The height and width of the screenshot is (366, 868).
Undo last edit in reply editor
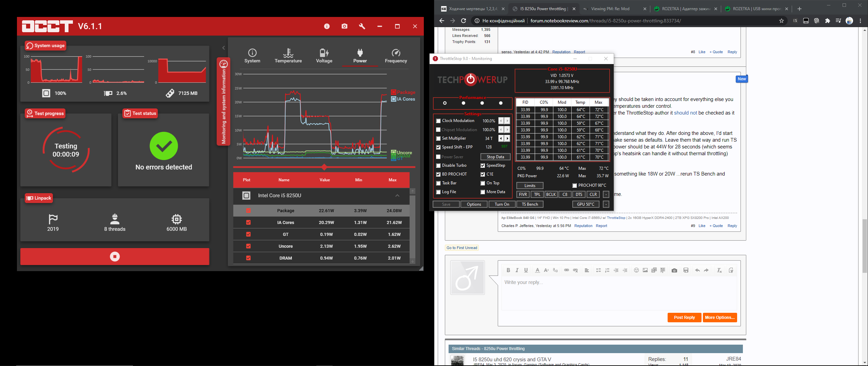coord(697,270)
